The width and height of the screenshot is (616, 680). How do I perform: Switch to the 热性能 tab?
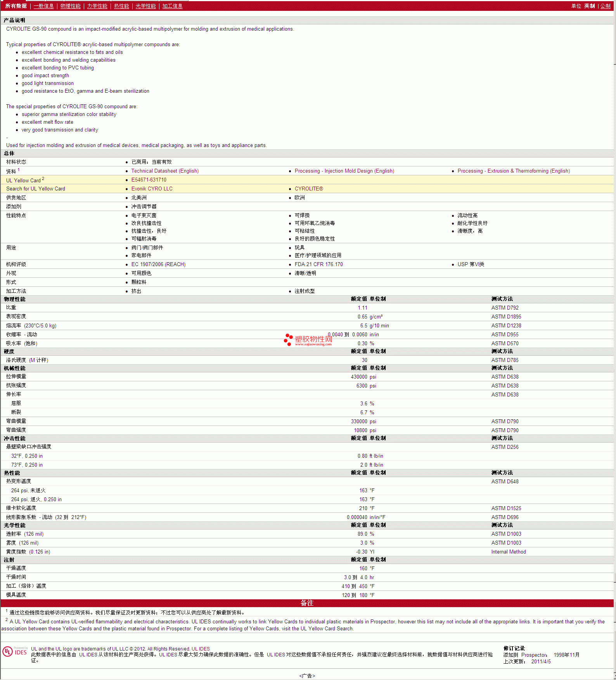(121, 6)
